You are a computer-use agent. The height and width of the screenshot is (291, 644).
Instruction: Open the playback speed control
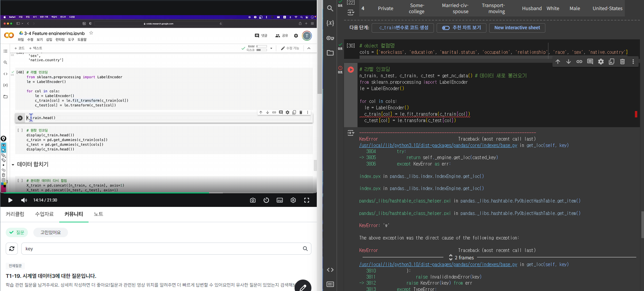click(x=266, y=200)
